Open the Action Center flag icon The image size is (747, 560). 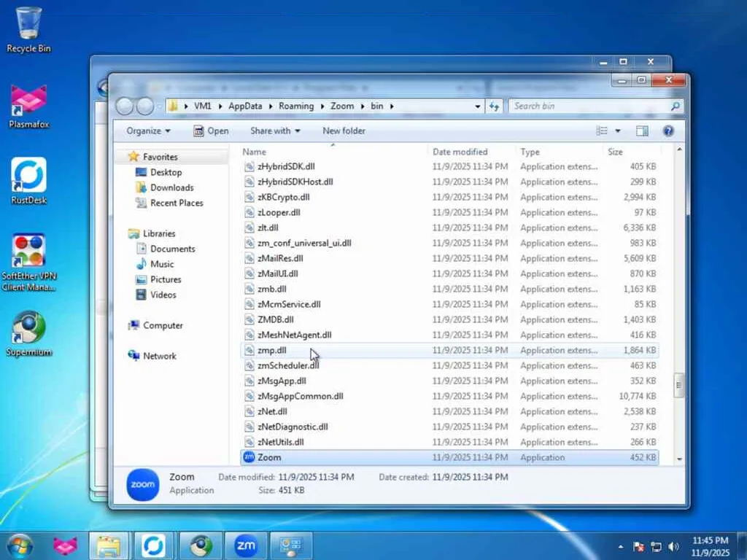(x=639, y=547)
